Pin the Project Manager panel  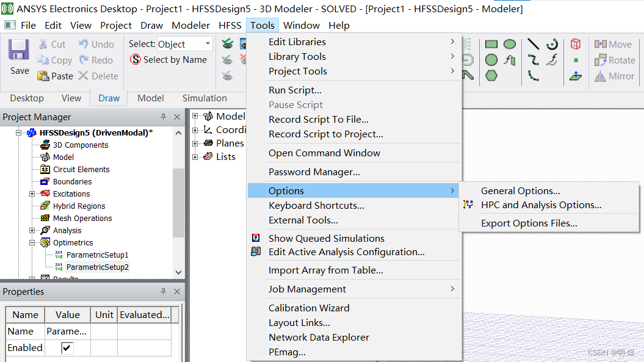(x=163, y=117)
